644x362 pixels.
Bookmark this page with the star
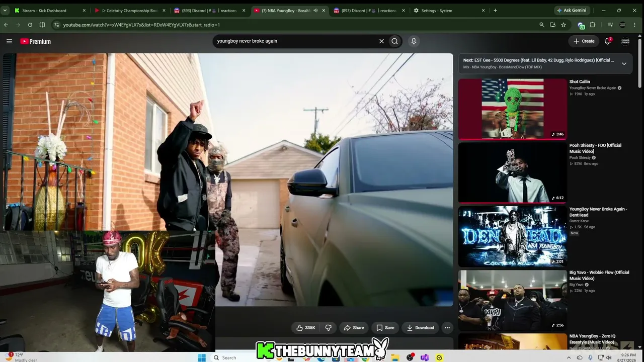pyautogui.click(x=563, y=25)
